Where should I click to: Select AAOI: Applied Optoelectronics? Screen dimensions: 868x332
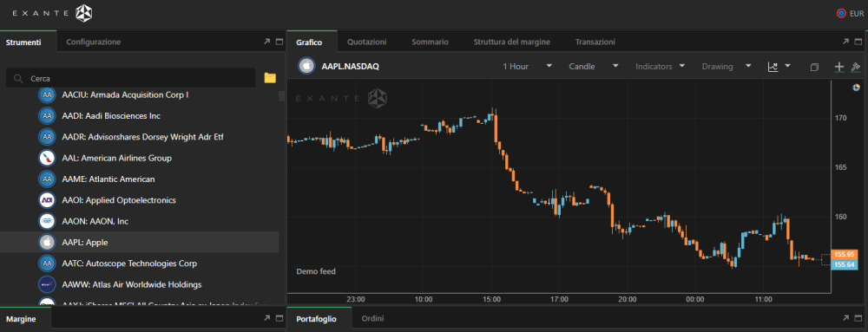click(140, 200)
